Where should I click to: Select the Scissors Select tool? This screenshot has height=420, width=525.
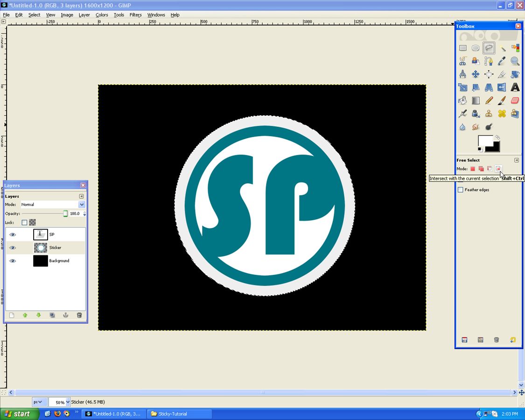pos(463,61)
